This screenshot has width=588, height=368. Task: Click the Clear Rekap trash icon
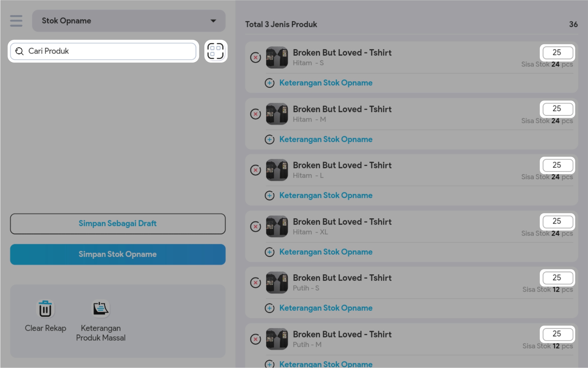pyautogui.click(x=45, y=309)
